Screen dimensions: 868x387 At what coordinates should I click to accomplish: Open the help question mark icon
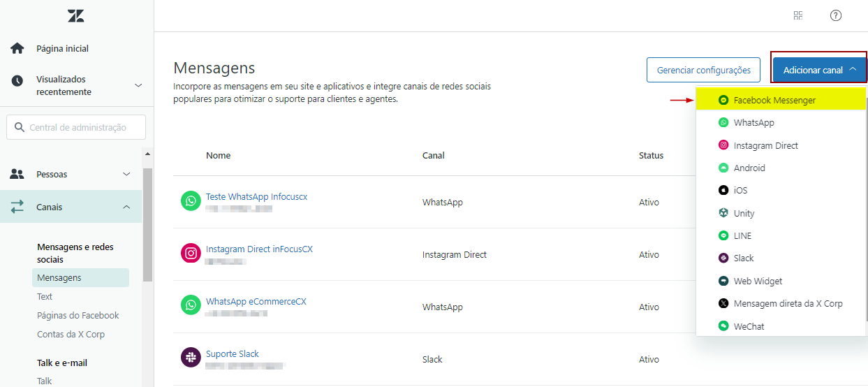coord(836,15)
